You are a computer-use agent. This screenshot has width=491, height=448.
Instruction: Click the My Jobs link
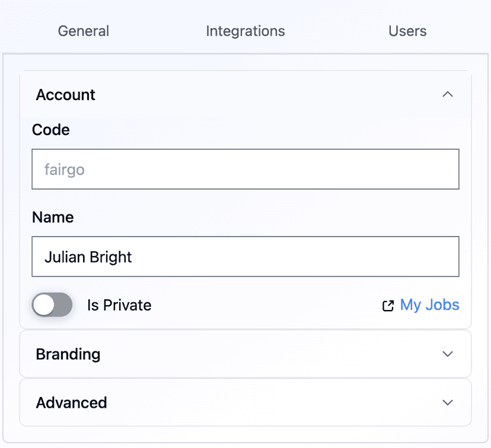pos(429,305)
